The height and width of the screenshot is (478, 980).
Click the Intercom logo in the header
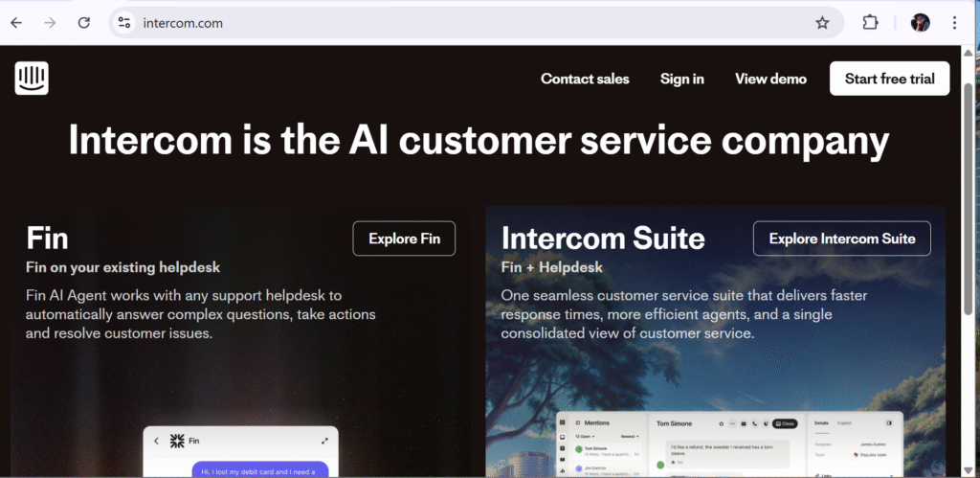pyautogui.click(x=32, y=79)
